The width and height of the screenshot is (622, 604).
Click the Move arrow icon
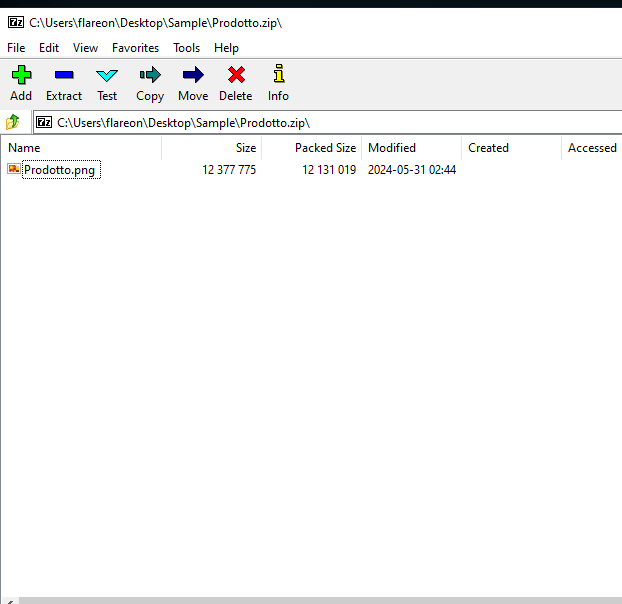[193, 75]
